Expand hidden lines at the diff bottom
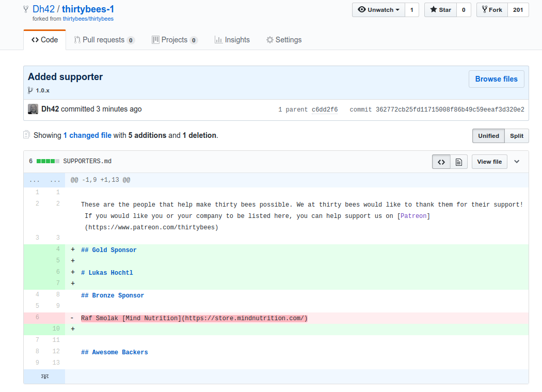The image size is (542, 392). pyautogui.click(x=44, y=377)
